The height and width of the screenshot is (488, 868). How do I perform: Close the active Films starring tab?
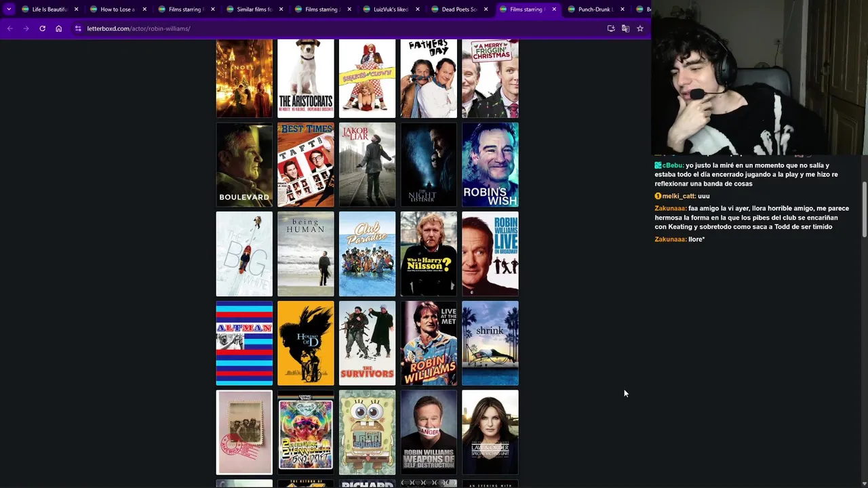[x=554, y=9]
